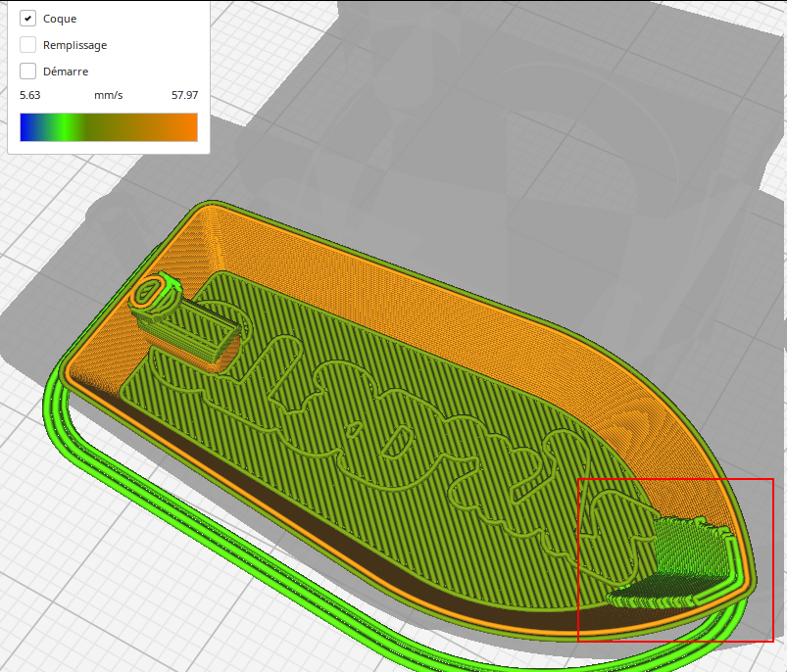Uncheck the Coque checkbox

coord(27,18)
